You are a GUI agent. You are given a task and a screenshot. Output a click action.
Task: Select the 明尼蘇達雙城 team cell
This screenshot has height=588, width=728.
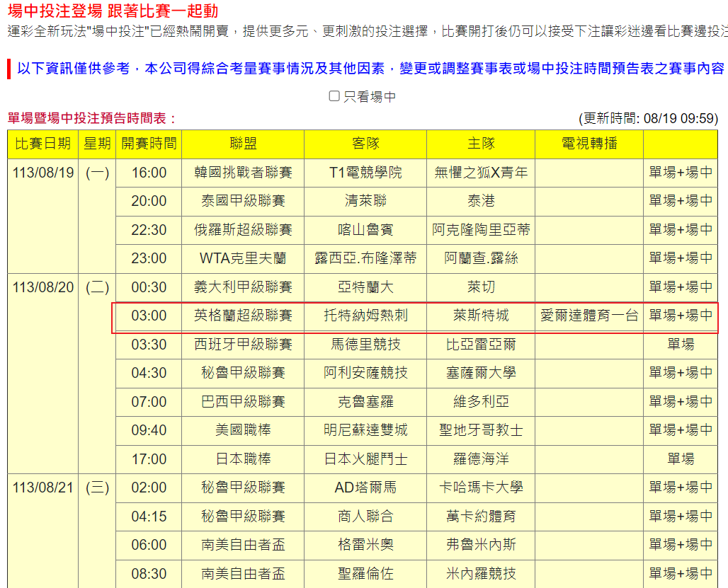[365, 430]
